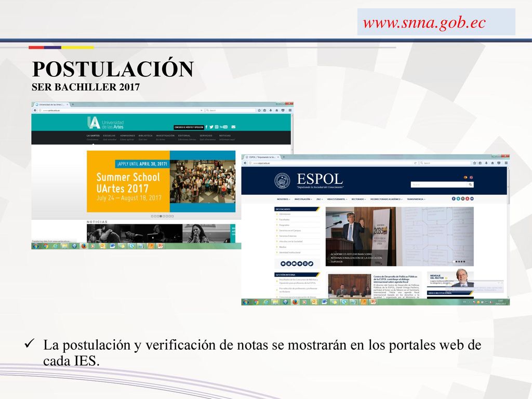Open the hamburger menu in UArtes browser
The height and width of the screenshot is (399, 532).
coord(290,110)
